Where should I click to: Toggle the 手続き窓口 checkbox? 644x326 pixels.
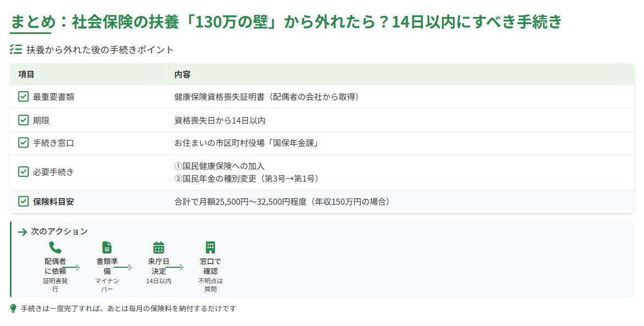24,143
